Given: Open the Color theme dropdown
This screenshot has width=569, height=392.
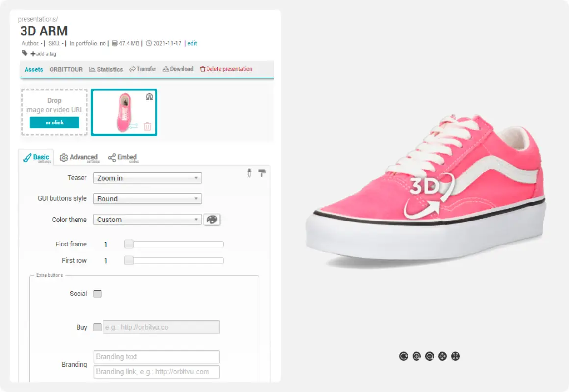Looking at the screenshot, I should [147, 220].
